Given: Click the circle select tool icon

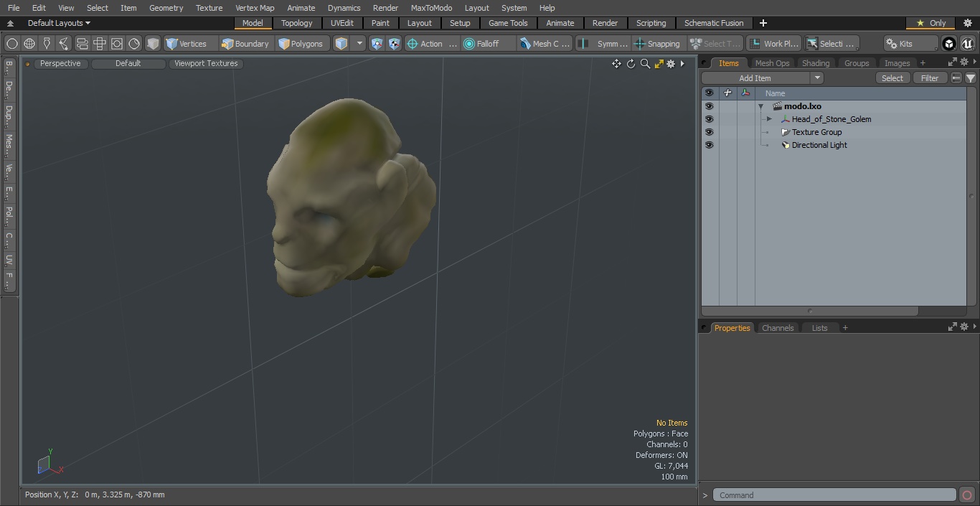Looking at the screenshot, I should pos(12,44).
